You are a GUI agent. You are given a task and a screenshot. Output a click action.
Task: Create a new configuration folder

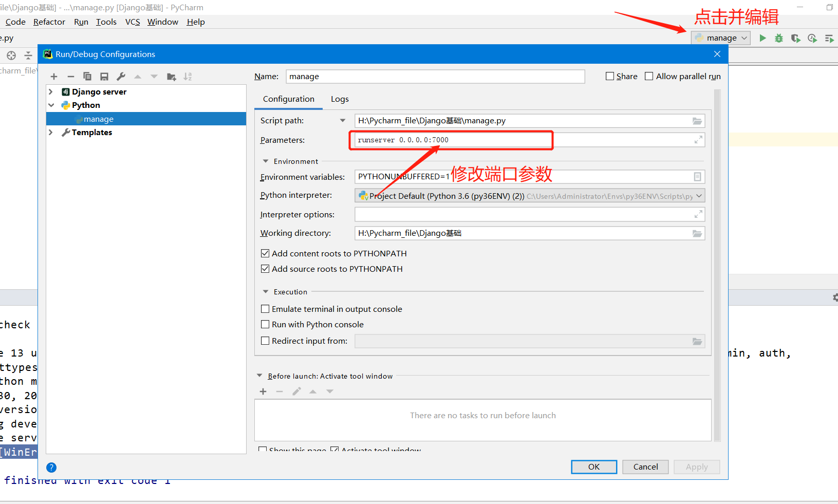tap(171, 76)
